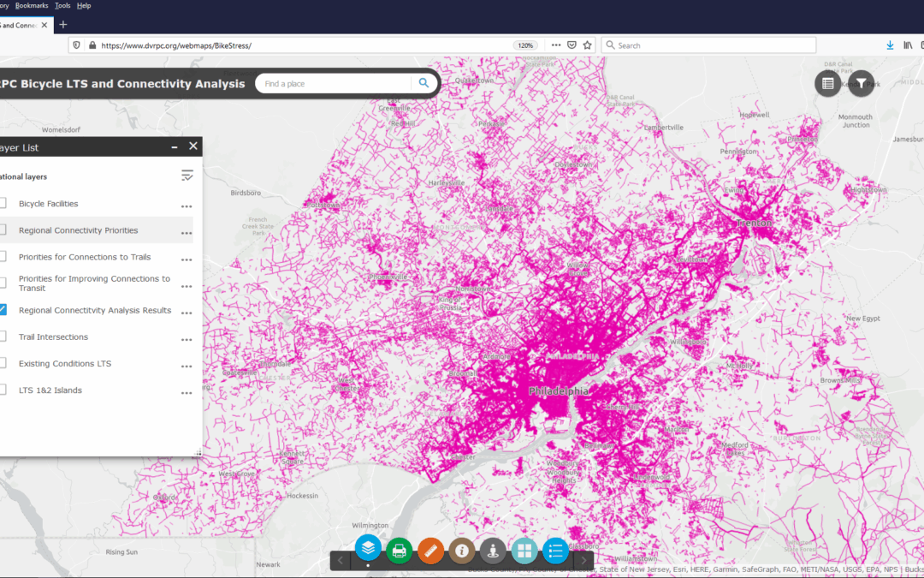
Task: Open the Layer List widget (stacked layers icon)
Action: click(x=368, y=549)
